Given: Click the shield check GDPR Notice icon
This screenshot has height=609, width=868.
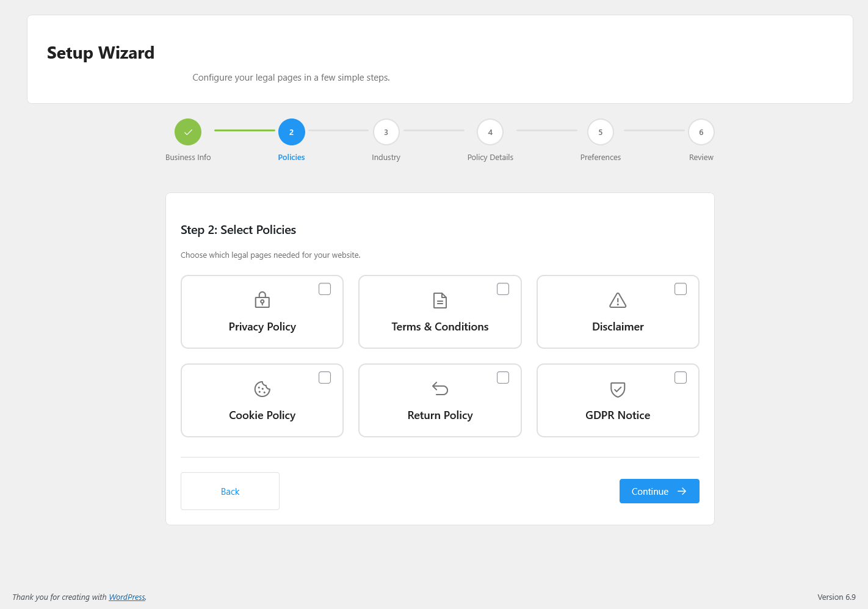Looking at the screenshot, I should click(x=618, y=389).
